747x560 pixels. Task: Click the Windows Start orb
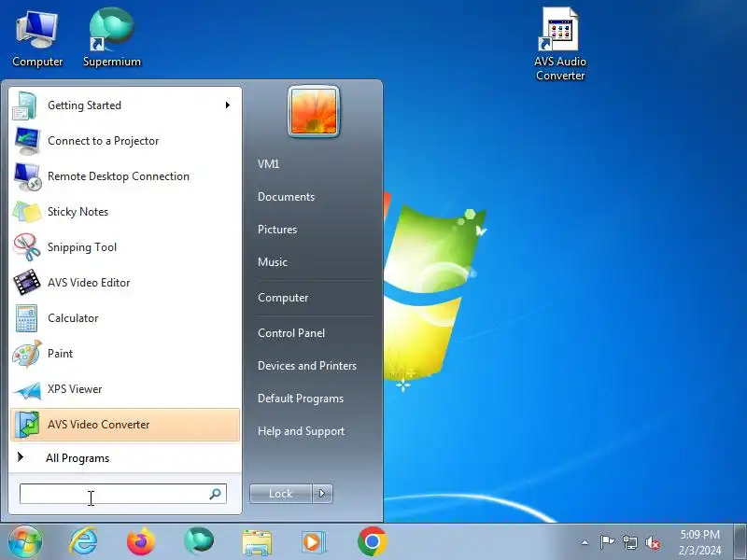(25, 542)
